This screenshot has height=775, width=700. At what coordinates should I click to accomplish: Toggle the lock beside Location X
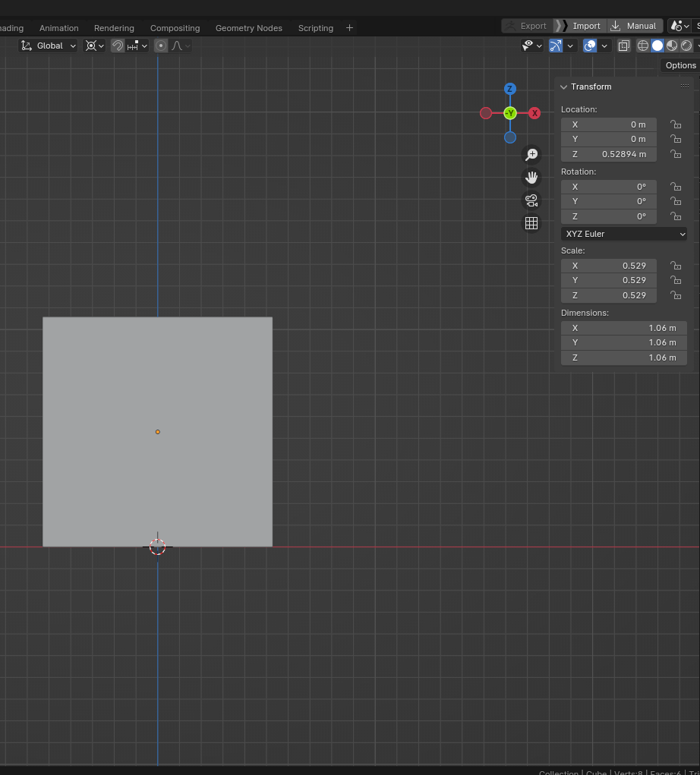point(675,124)
